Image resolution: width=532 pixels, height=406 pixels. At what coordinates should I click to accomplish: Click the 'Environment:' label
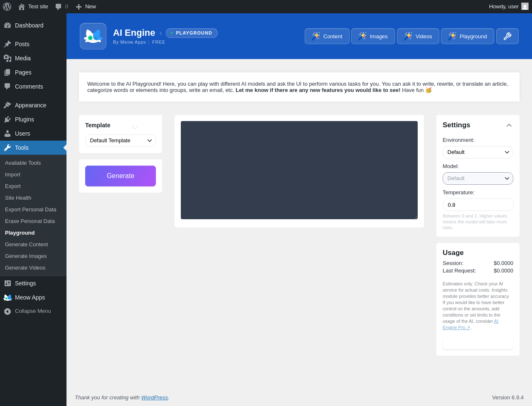point(458,140)
